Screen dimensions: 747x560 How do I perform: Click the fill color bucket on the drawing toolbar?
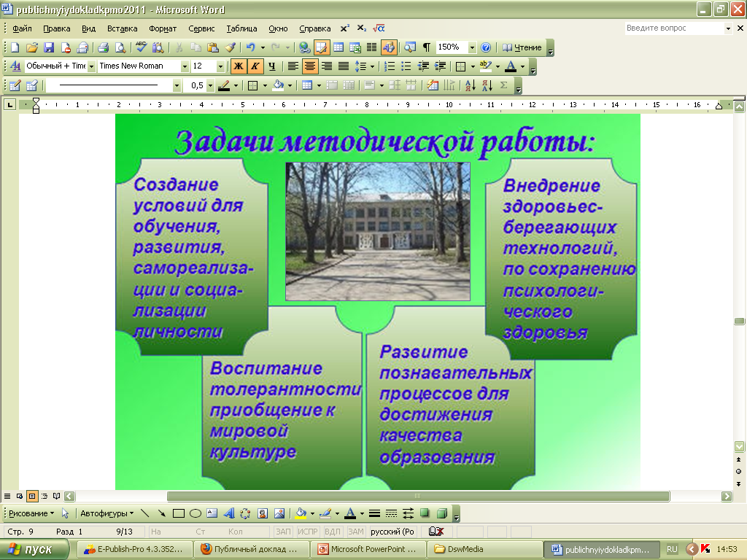point(301,513)
